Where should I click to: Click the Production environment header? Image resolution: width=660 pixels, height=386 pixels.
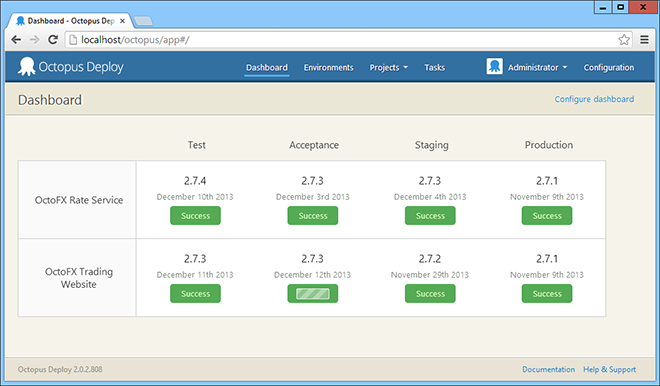[x=548, y=145]
